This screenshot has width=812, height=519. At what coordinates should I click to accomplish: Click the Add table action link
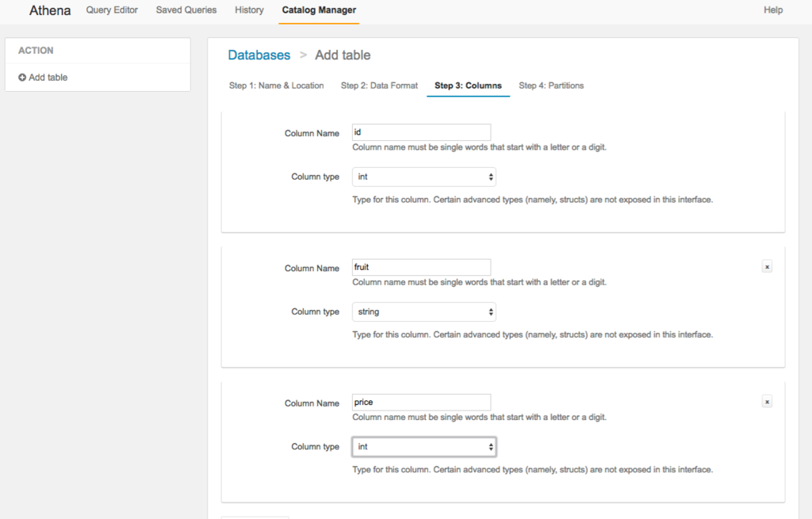(x=48, y=77)
